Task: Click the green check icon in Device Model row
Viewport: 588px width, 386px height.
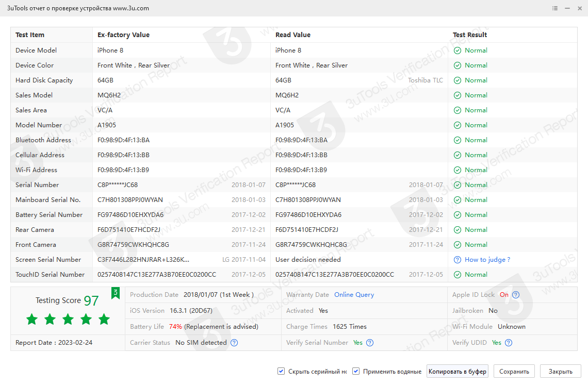Action: tap(457, 51)
